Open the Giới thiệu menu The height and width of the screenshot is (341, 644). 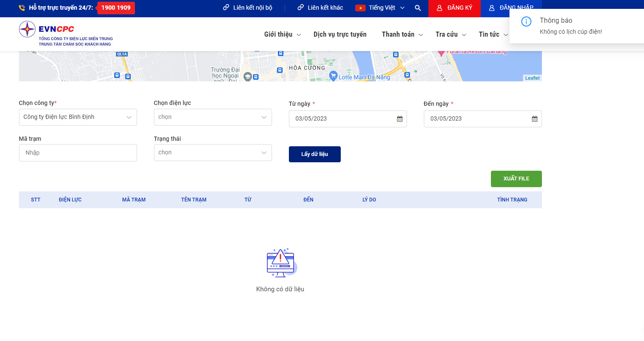(283, 35)
